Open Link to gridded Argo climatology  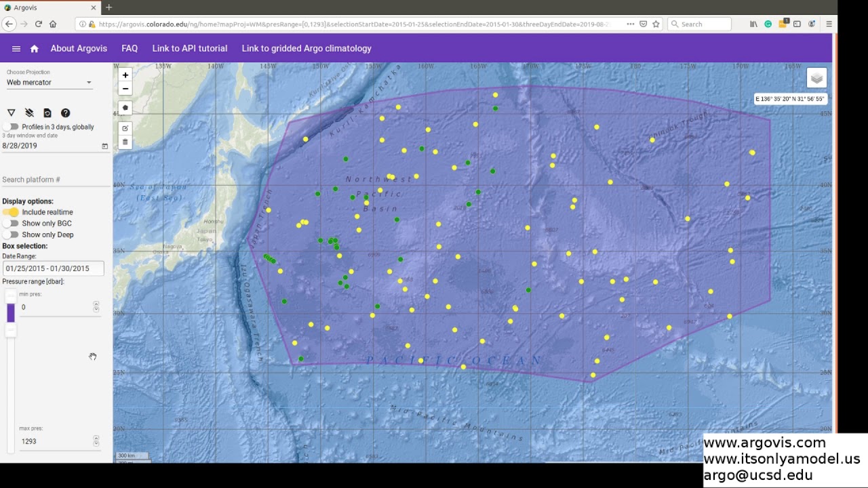click(x=307, y=49)
